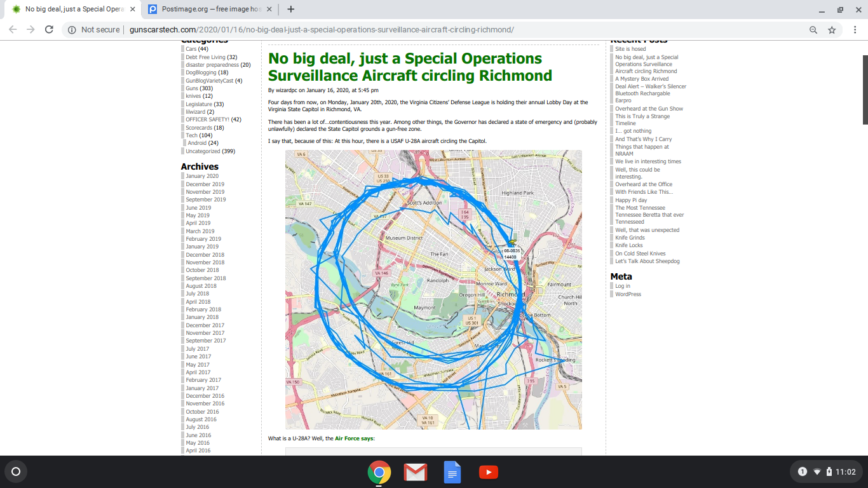Launch Chrome from the shelf
Screen dimensions: 868x488
379,472
